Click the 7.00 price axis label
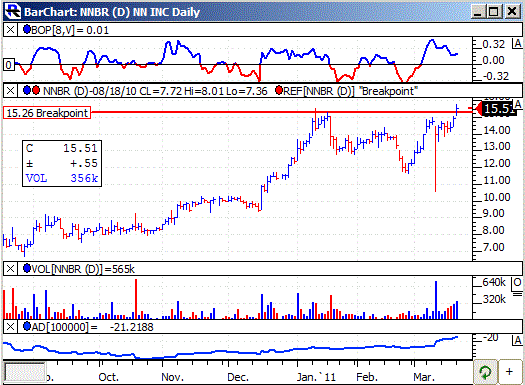This screenshot has width=525, height=385. point(493,247)
